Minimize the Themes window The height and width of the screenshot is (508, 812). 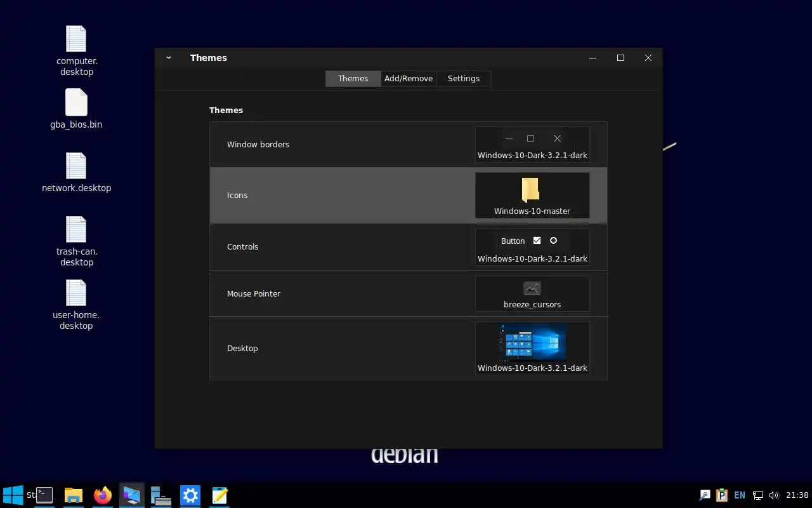[x=593, y=58]
